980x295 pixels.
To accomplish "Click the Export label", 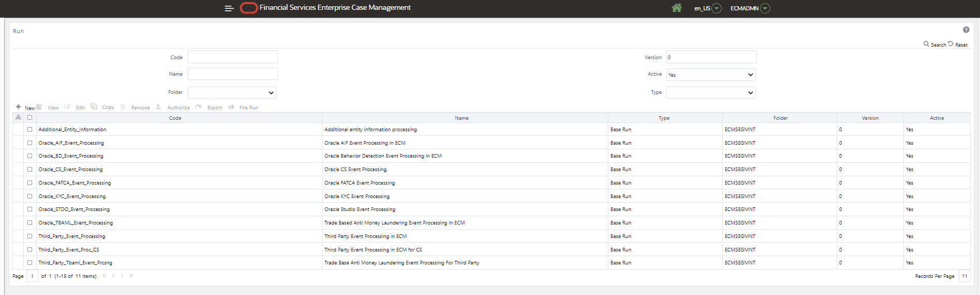I will [215, 108].
